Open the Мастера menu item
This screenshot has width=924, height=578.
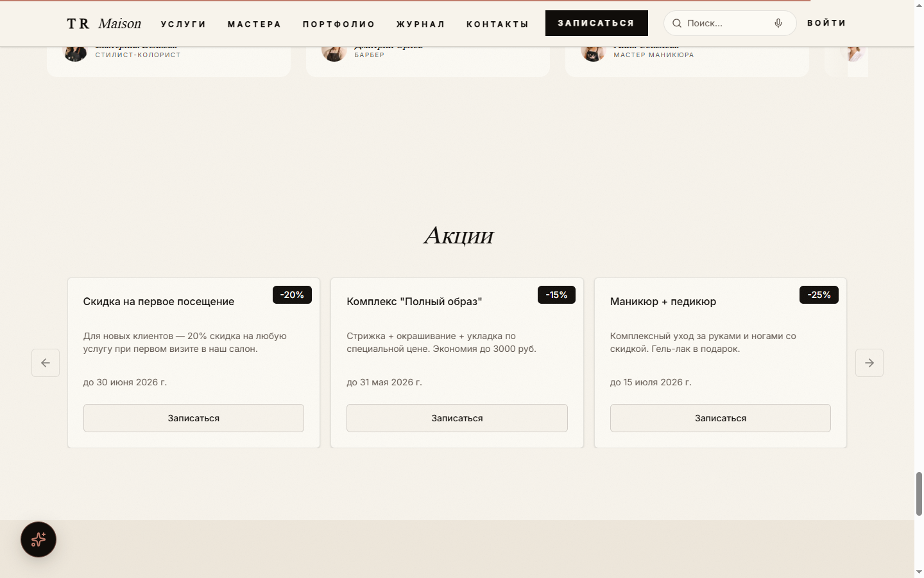(255, 24)
